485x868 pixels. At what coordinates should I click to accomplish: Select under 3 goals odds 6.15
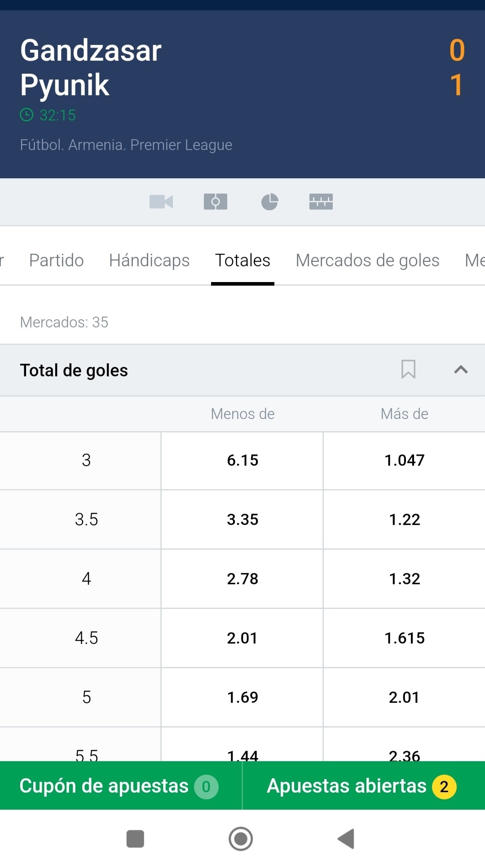[x=242, y=460]
